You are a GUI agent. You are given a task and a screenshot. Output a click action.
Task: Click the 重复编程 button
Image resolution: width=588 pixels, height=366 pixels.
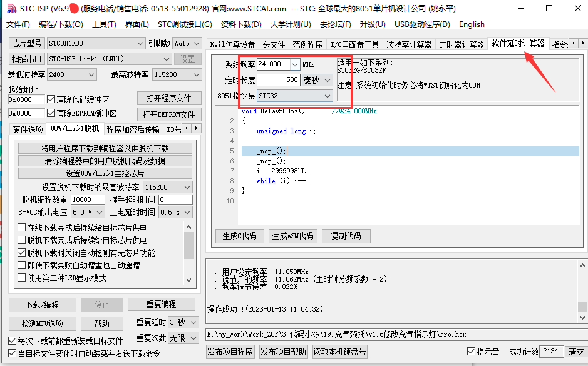162,304
